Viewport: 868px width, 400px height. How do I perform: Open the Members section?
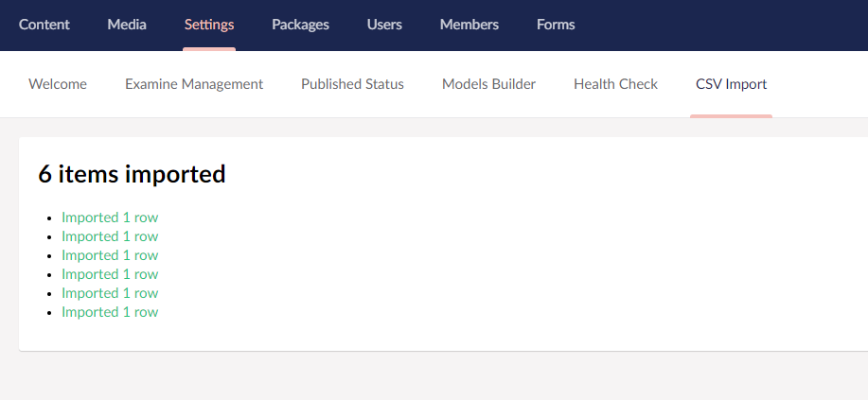[469, 25]
